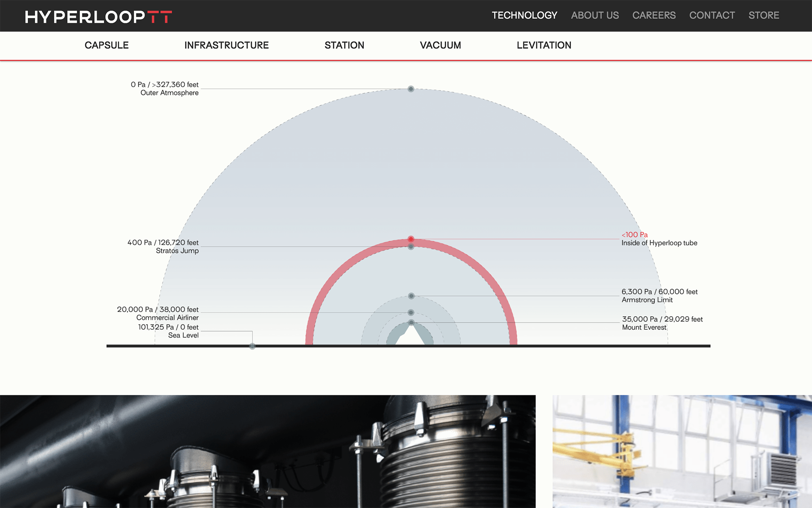Click the vacuum pump equipment photo
The image size is (812, 508).
pyautogui.click(x=268, y=451)
